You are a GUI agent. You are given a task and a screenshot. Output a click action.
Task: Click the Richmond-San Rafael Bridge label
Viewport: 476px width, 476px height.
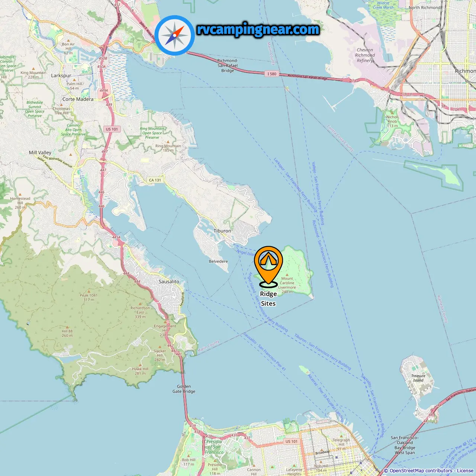click(228, 65)
